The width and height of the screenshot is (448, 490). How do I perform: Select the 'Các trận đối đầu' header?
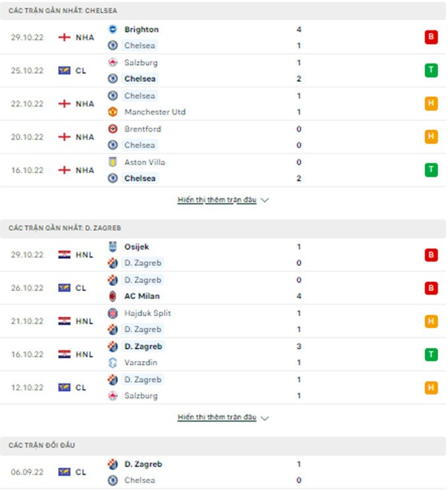pyautogui.click(x=42, y=445)
